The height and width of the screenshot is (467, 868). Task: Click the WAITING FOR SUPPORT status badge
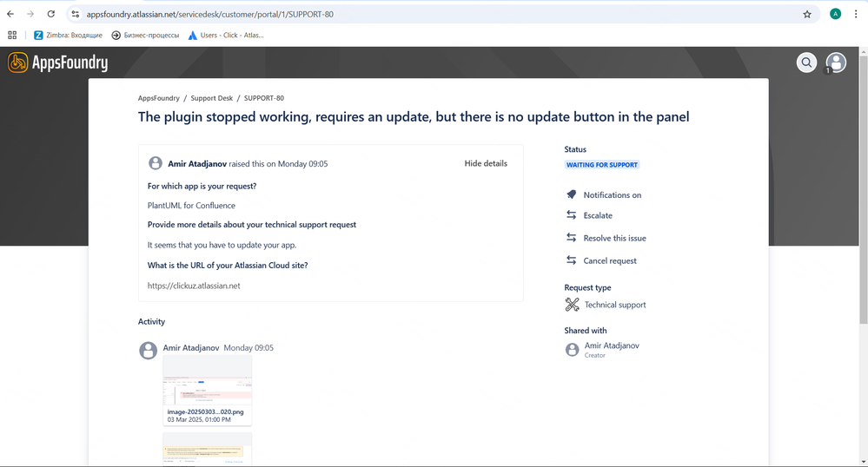(x=602, y=165)
